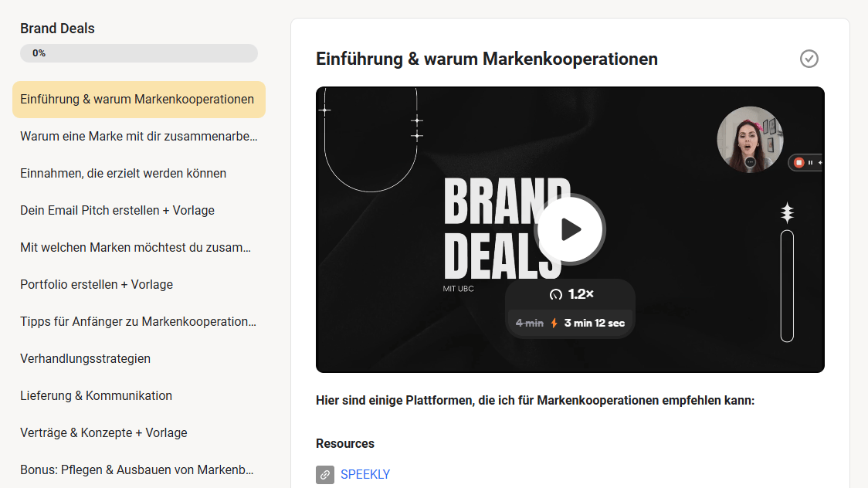This screenshot has height=488, width=868.
Task: Click the red stop recording button
Action: 799,162
